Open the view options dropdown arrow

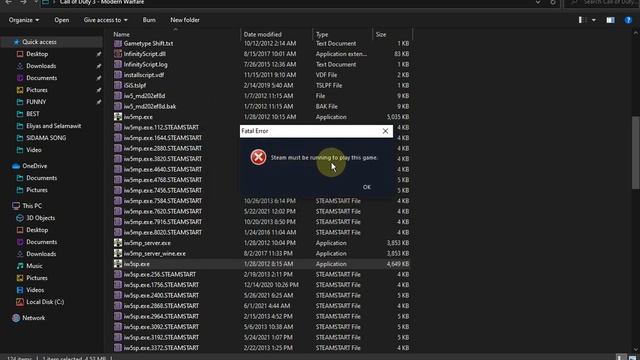coord(593,20)
